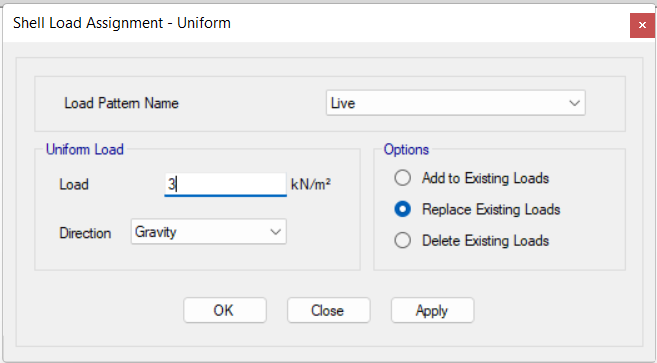Expand the Load Pattern Name dropdown arrow
This screenshot has width=657, height=363.
tap(574, 103)
